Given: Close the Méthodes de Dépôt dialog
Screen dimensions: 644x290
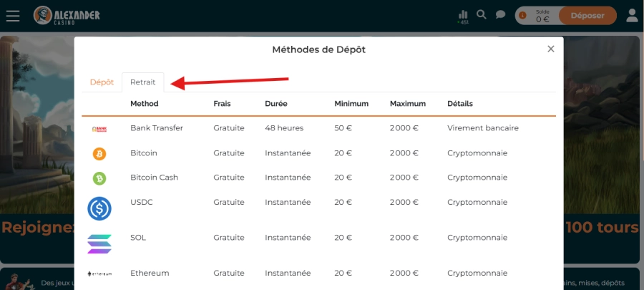Looking at the screenshot, I should point(551,49).
